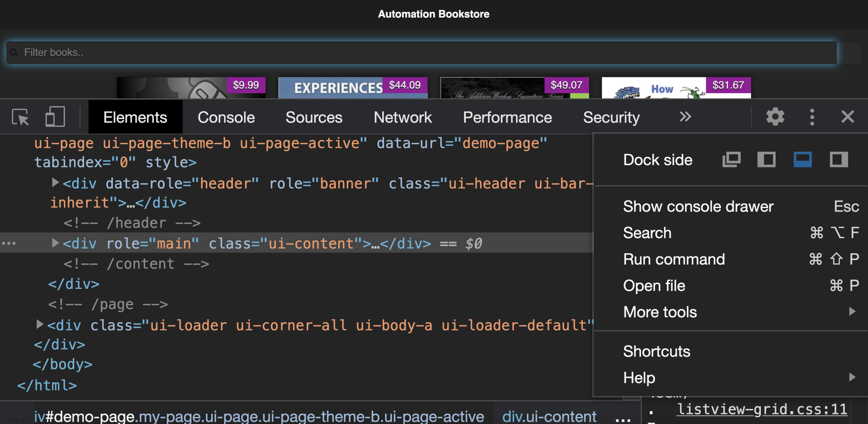Choose Show console drawer option
Viewport: 868px width, 424px height.
(x=698, y=206)
